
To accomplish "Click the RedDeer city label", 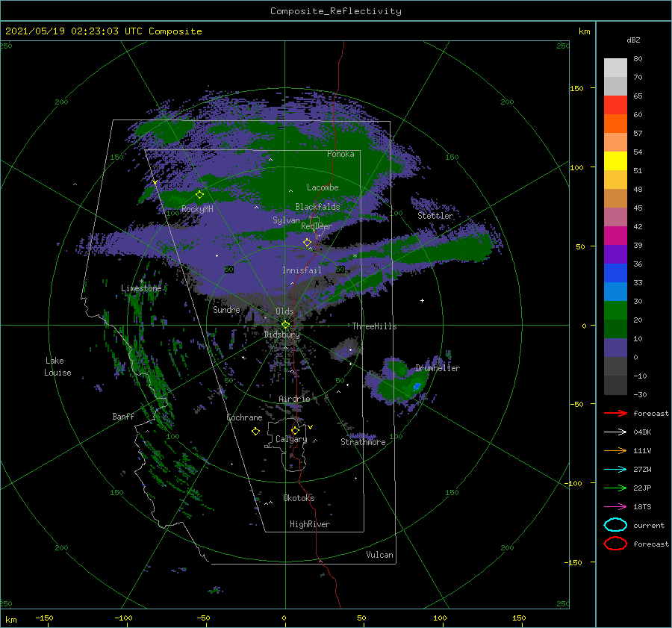I will (x=317, y=226).
